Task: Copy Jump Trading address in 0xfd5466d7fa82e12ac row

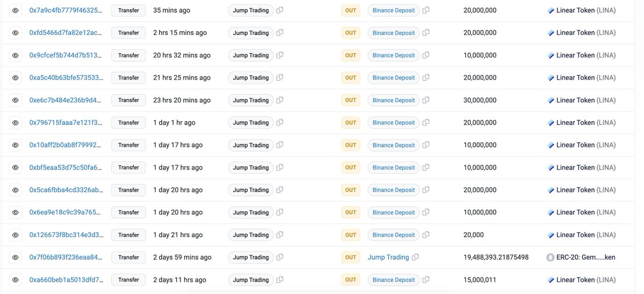Action: pos(280,33)
